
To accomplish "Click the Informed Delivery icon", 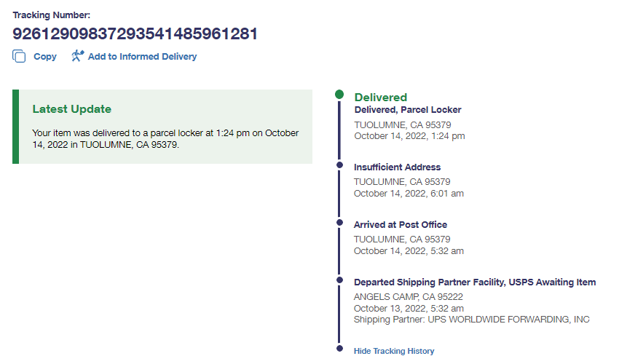I will click(77, 56).
